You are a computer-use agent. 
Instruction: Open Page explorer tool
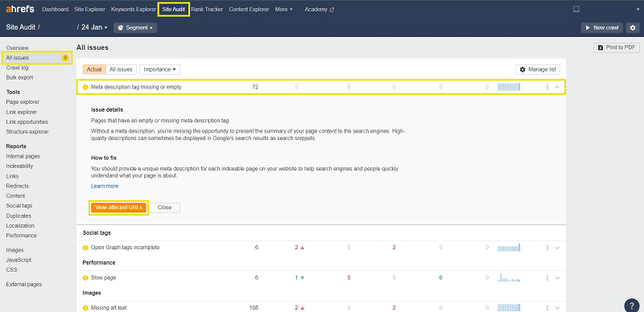[x=23, y=102]
